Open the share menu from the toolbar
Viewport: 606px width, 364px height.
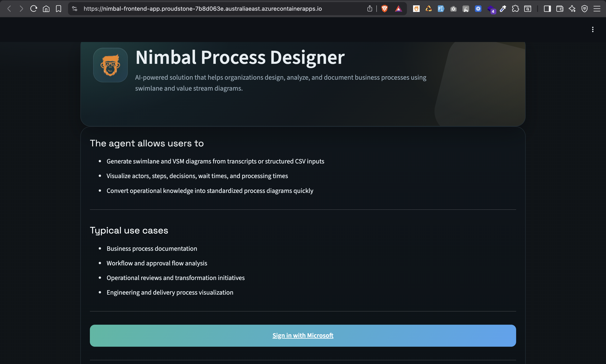(x=370, y=9)
